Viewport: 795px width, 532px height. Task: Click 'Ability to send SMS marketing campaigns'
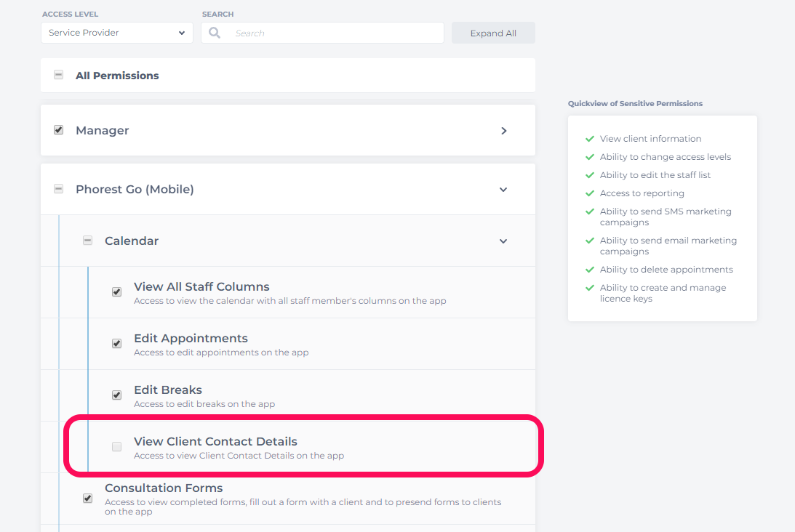(666, 217)
